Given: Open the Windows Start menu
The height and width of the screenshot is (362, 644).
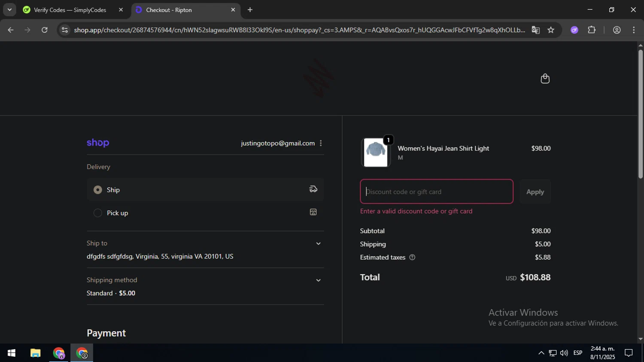Looking at the screenshot, I should [x=12, y=353].
